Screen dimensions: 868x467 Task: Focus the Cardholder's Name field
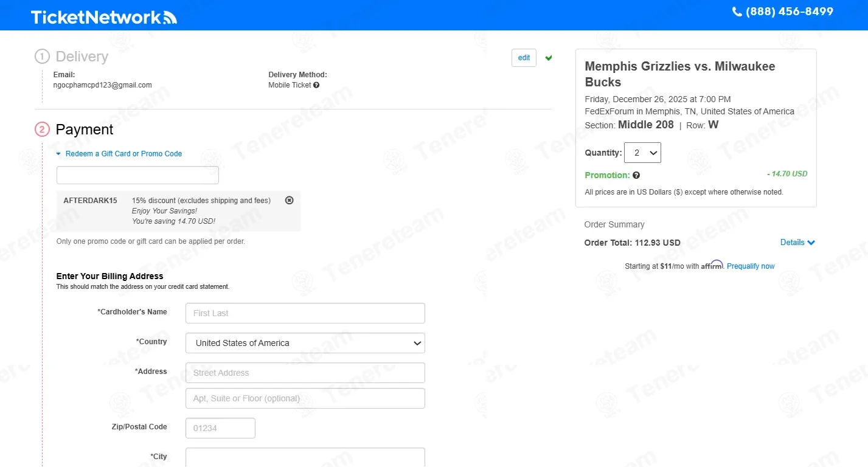pos(305,313)
